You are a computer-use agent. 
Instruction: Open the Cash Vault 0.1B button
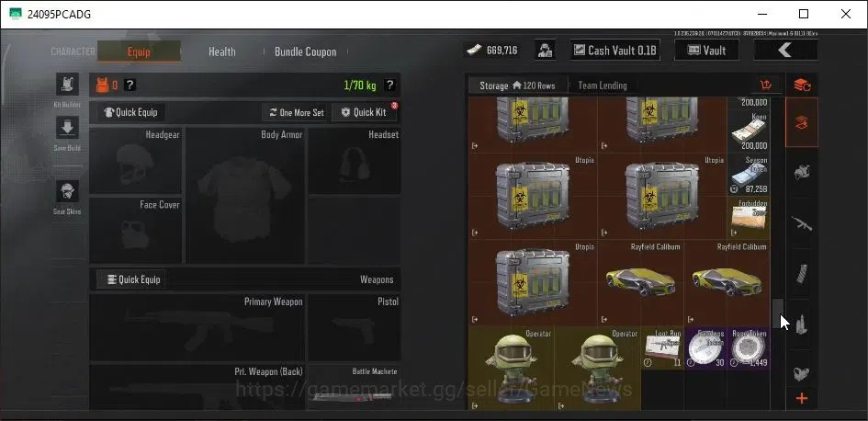click(x=615, y=51)
